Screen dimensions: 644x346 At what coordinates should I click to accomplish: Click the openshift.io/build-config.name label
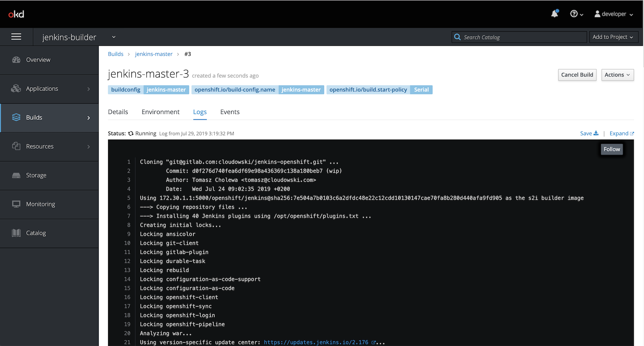click(235, 90)
